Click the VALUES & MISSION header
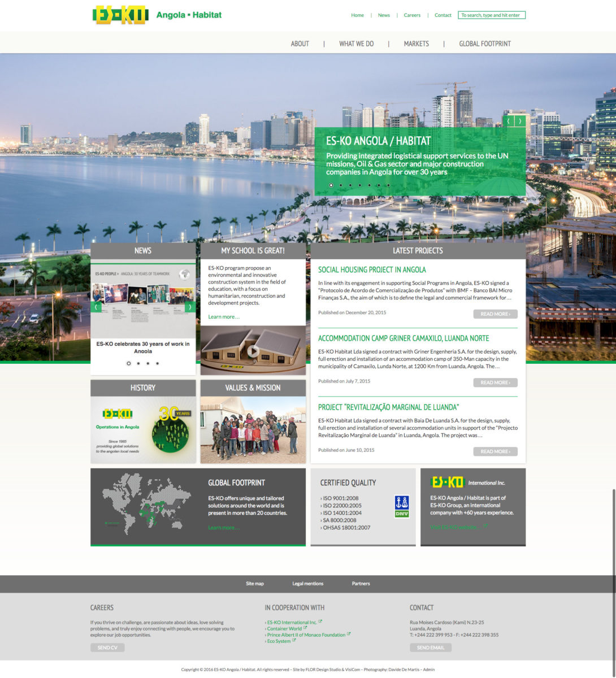This screenshot has width=616, height=678. tap(253, 388)
